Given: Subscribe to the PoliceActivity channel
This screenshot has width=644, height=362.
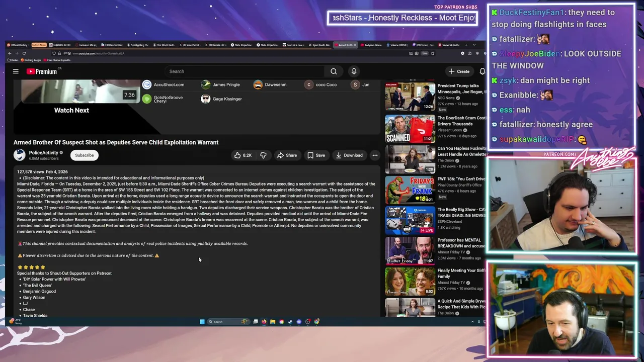Looking at the screenshot, I should [x=85, y=155].
